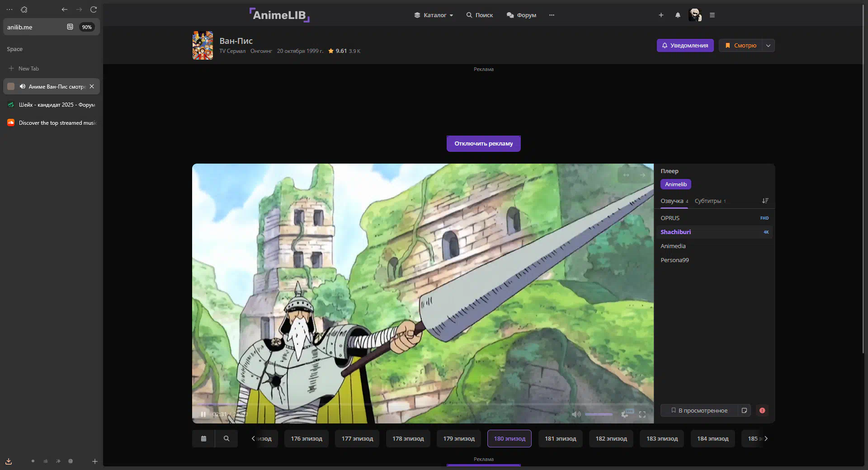
Task: Go forward to the next page
Action: tap(79, 9)
